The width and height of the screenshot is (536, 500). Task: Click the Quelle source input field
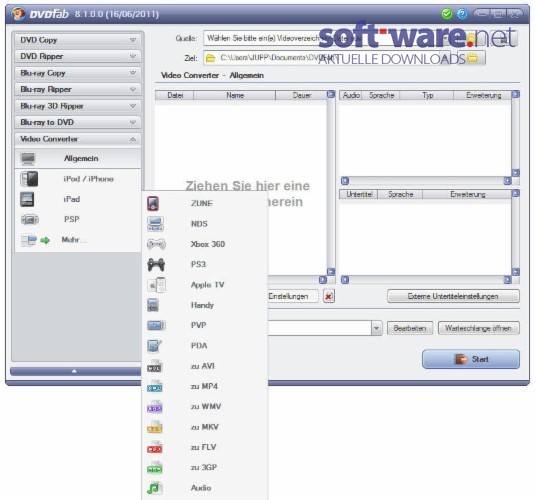coord(328,38)
